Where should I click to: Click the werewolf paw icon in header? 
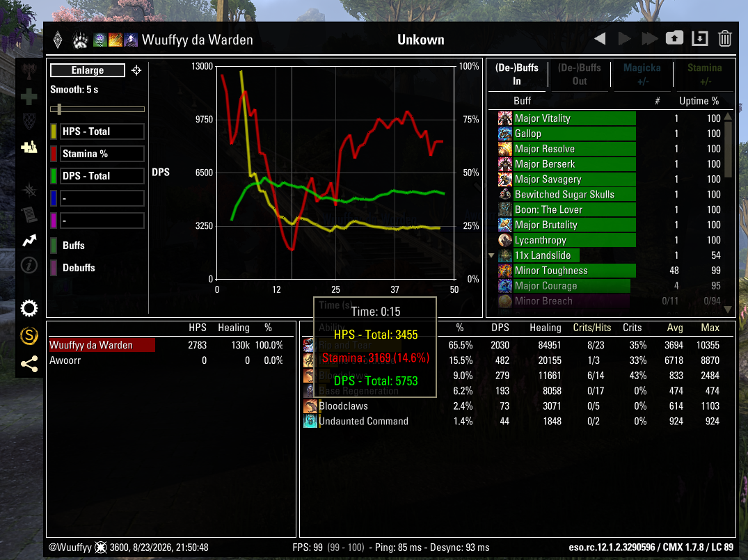[x=80, y=40]
